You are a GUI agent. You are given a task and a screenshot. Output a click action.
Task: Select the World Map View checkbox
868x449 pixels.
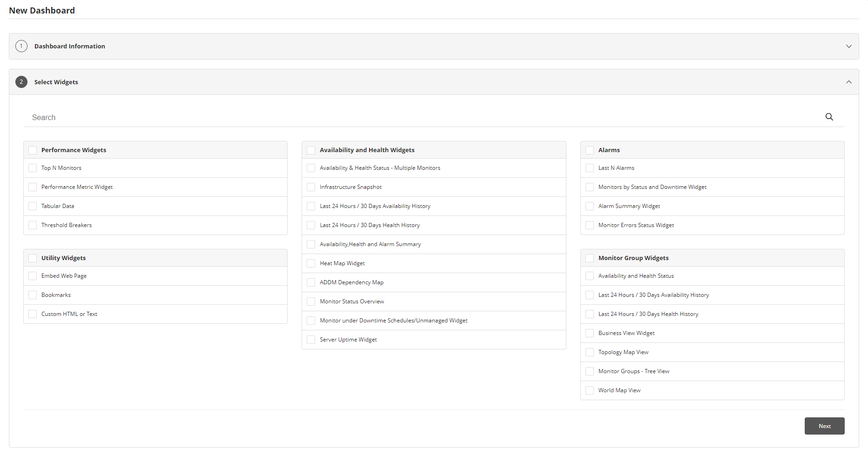(590, 390)
